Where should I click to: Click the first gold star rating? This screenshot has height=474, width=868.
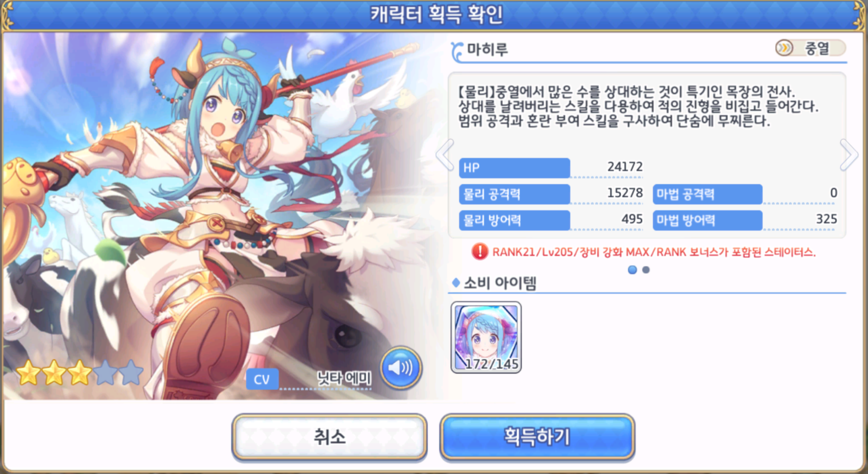pyautogui.click(x=28, y=373)
